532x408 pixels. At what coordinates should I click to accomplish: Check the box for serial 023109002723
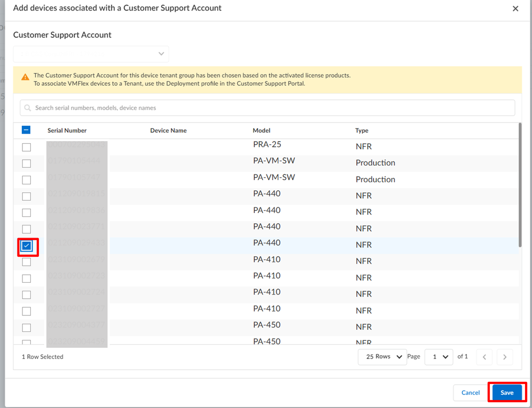(x=27, y=279)
